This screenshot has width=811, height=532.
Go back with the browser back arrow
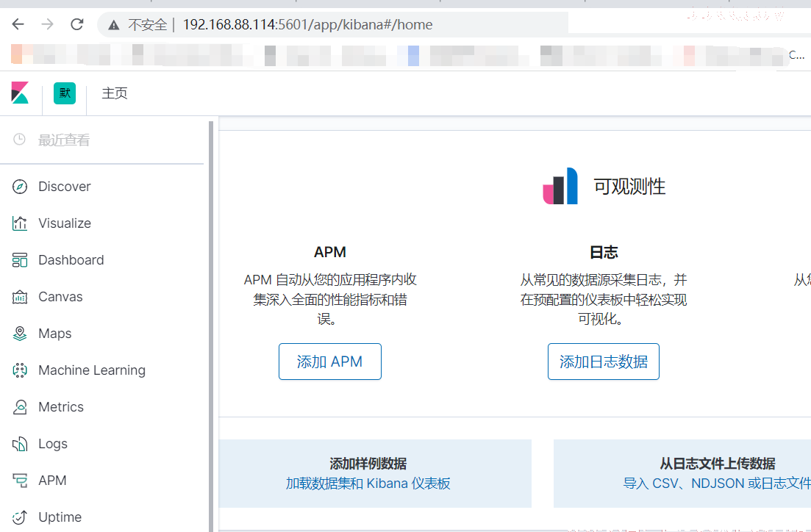coord(18,24)
